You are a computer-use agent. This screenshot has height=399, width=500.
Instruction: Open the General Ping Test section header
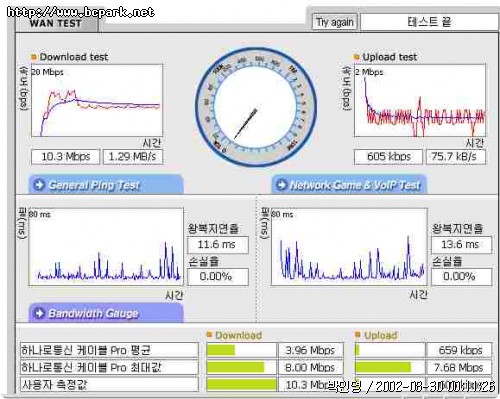tap(106, 184)
